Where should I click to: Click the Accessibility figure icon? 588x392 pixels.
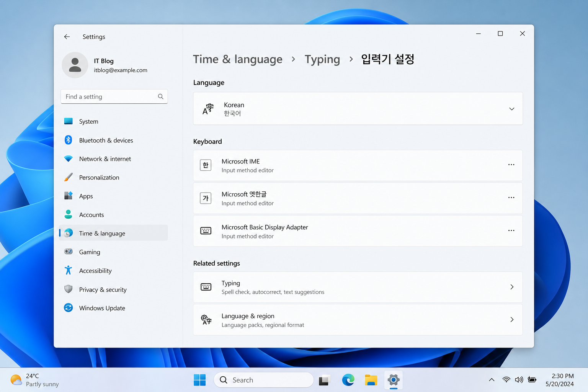click(69, 270)
